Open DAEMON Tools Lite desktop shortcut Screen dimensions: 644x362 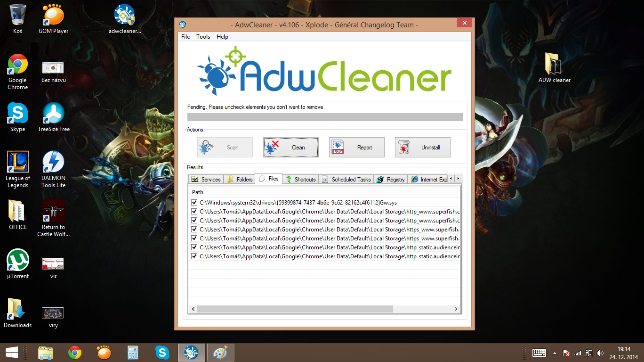point(53,170)
